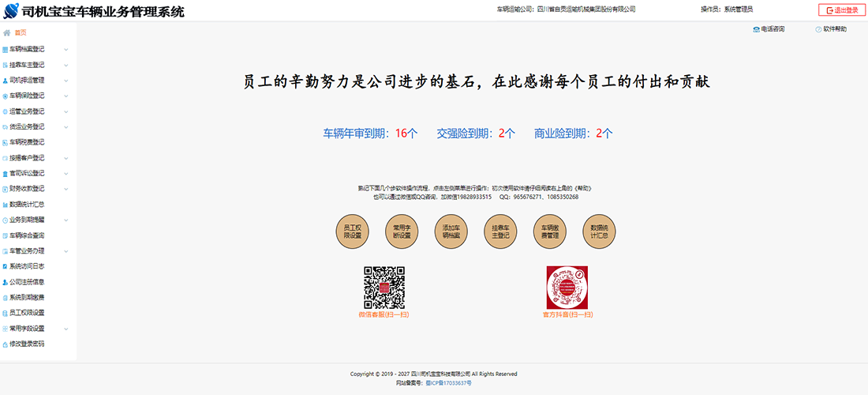Expand the 常用字段设置 menu chevron
868x395 pixels.
(x=65, y=329)
